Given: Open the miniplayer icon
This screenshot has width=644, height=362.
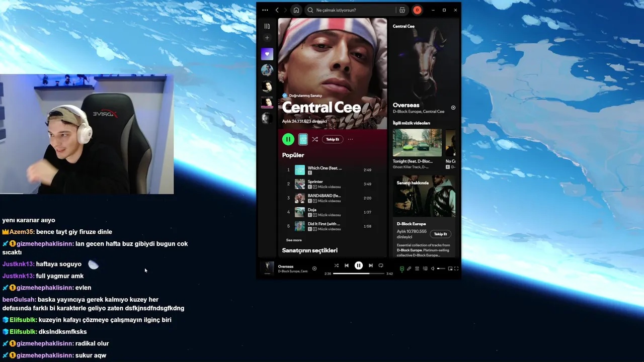Looking at the screenshot, I should tap(450, 268).
